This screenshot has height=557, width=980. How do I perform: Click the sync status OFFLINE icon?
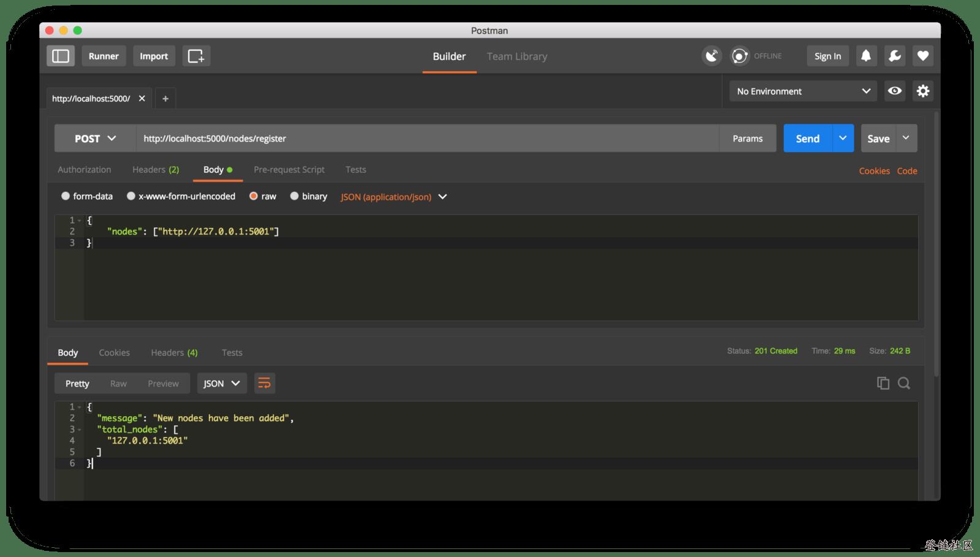pos(740,56)
